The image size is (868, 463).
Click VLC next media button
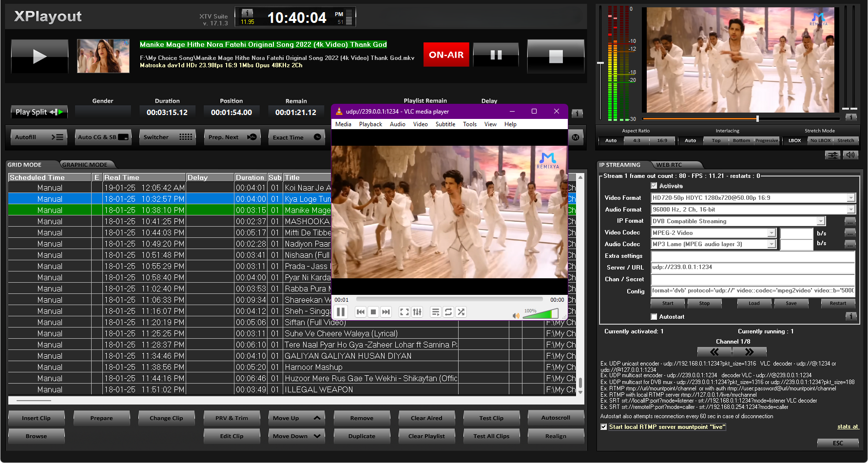(386, 312)
